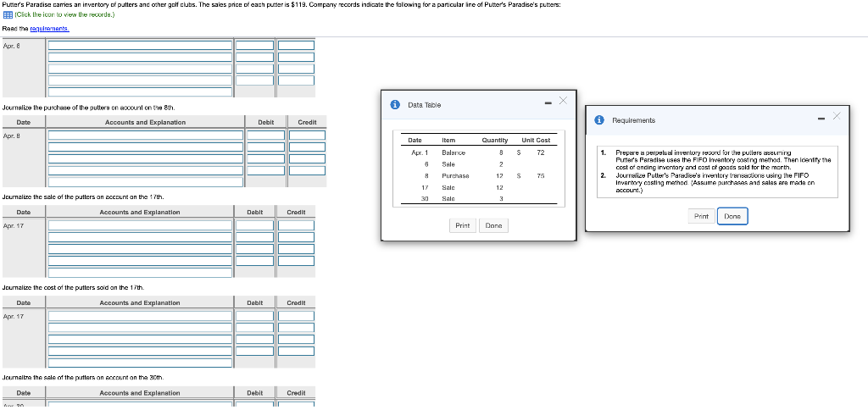The width and height of the screenshot is (868, 410).
Task: Click explanation field of Apr. 8 purchase entry
Action: [146, 182]
